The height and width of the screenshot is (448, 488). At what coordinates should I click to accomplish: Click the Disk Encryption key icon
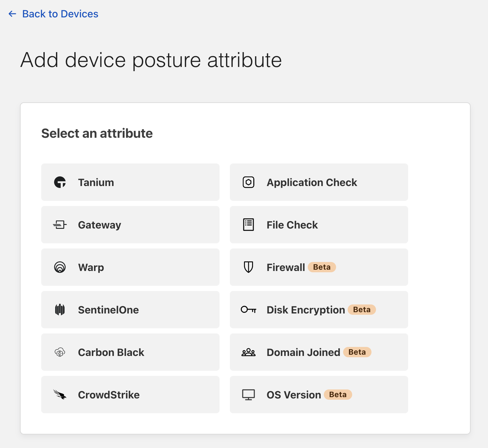click(x=249, y=310)
